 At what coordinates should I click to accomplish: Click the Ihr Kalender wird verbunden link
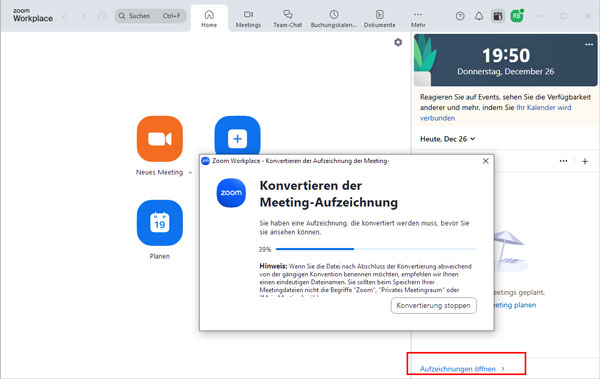tap(496, 113)
